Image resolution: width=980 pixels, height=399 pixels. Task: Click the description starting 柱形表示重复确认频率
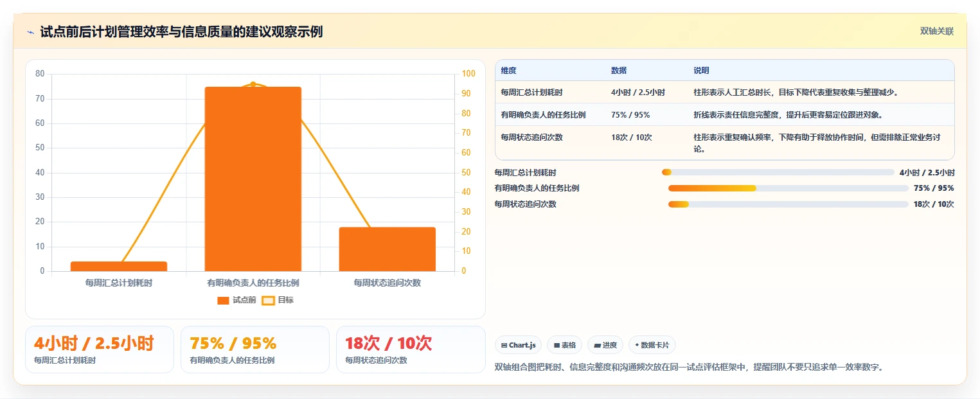[818, 143]
